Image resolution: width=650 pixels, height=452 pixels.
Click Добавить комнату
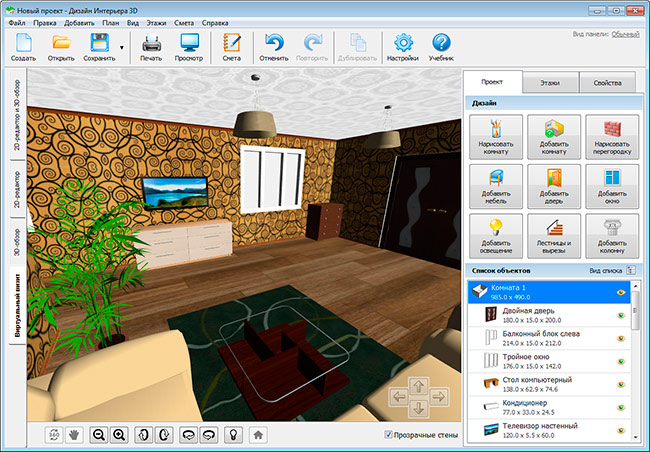tap(554, 137)
